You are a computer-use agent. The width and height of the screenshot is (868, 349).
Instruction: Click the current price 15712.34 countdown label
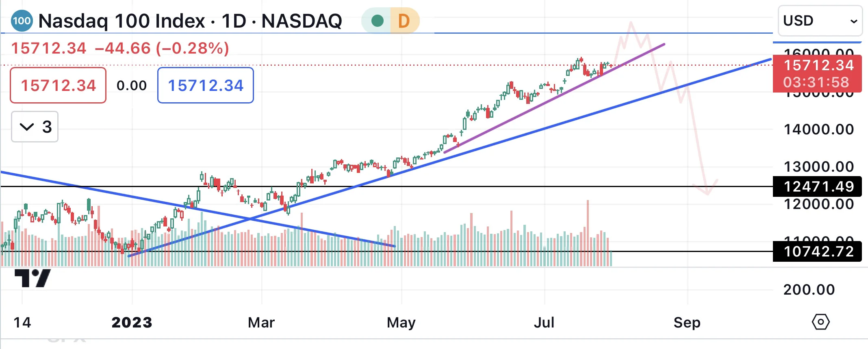[817, 73]
